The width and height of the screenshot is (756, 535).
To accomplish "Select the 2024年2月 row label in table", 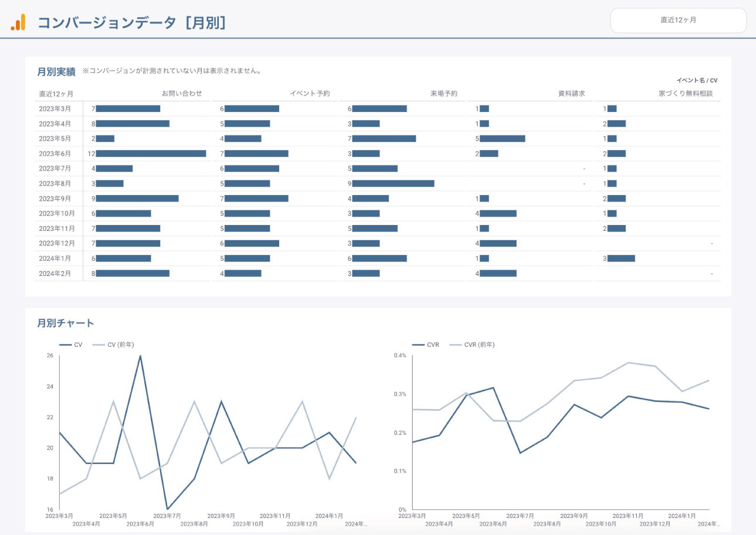I will click(x=55, y=273).
